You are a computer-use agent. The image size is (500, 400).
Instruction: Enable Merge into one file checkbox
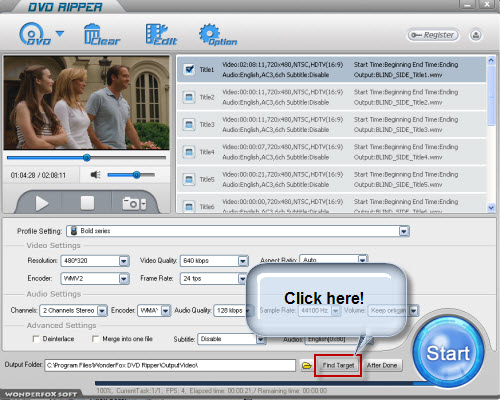point(95,339)
